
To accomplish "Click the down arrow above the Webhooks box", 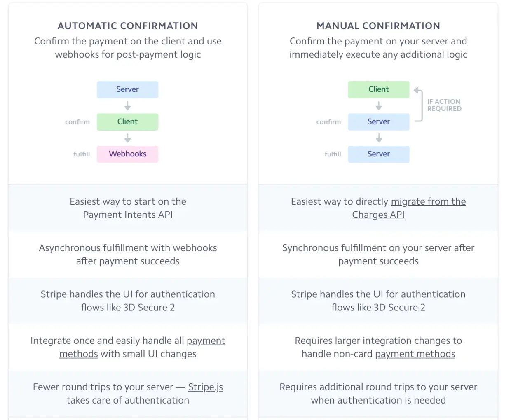I will coord(128,138).
